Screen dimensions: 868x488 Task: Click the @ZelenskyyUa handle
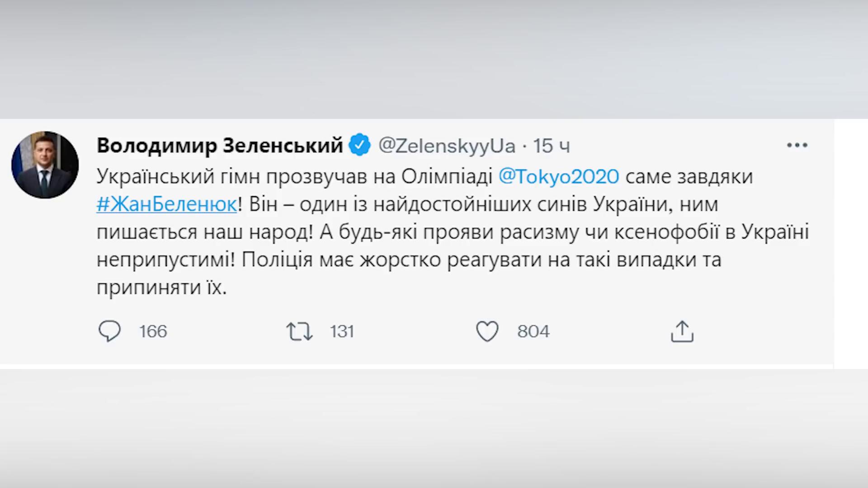coord(447,145)
